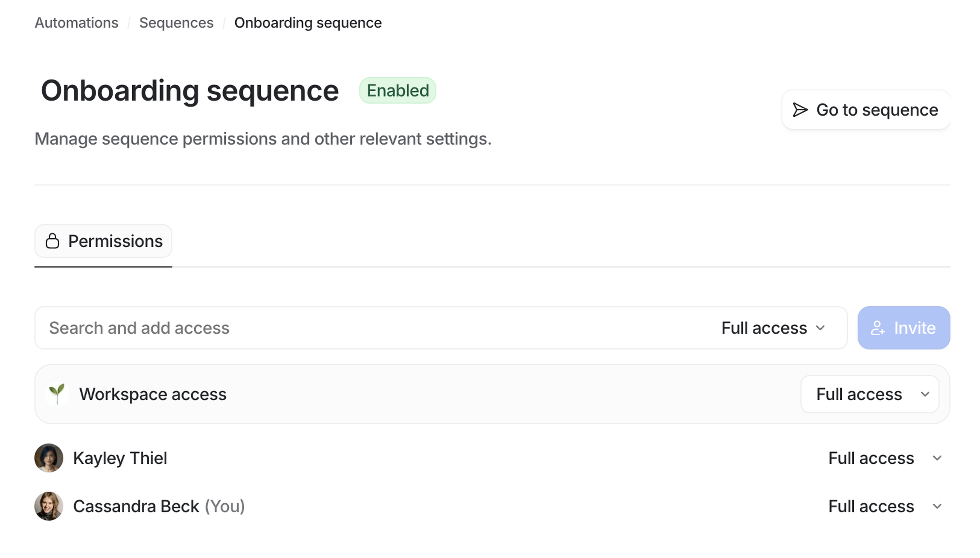Open the Permissions tab
Screen dimensions: 980x558
click(x=103, y=241)
